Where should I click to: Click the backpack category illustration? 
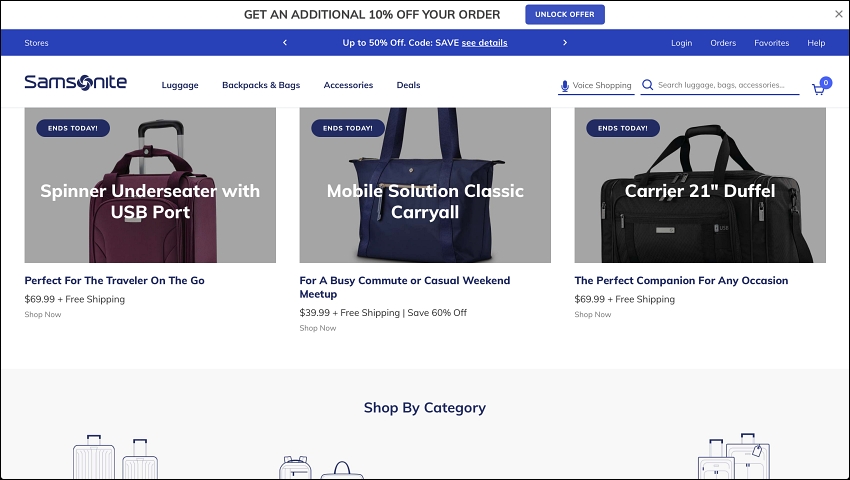tap(295, 467)
